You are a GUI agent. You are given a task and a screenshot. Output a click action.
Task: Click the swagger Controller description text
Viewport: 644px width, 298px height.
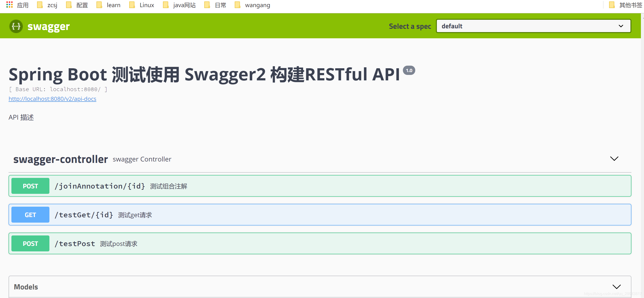coord(142,159)
